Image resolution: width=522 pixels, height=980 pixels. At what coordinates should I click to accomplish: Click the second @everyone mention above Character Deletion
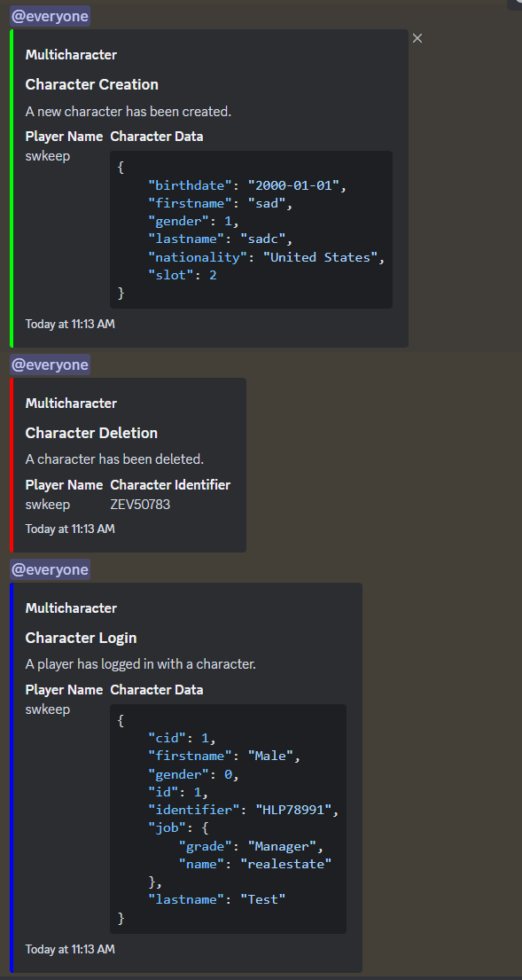pyautogui.click(x=50, y=365)
